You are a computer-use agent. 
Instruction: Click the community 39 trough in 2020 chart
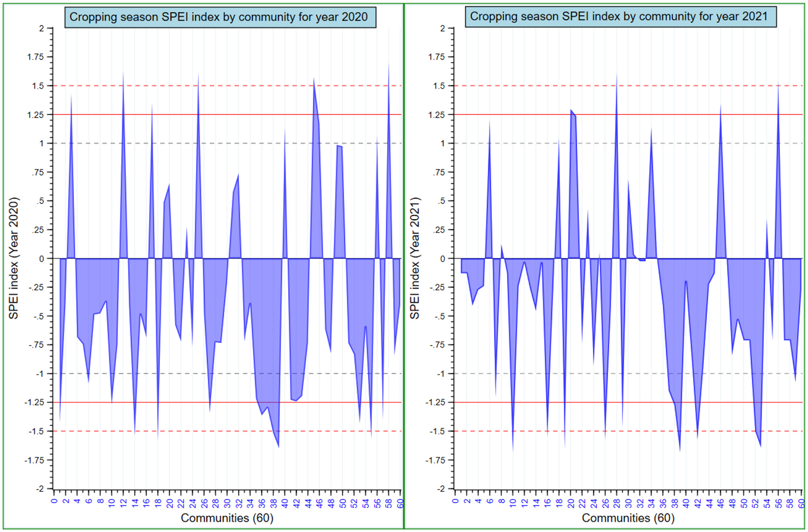[x=279, y=446]
